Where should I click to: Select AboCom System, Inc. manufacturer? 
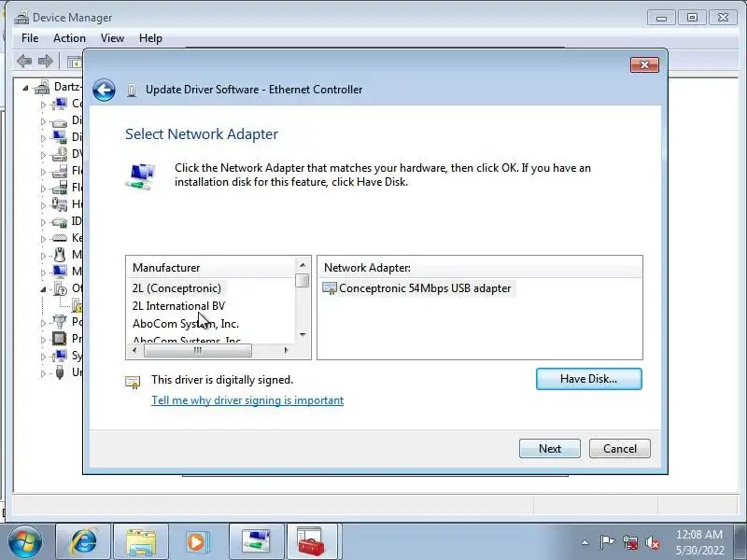click(x=186, y=323)
